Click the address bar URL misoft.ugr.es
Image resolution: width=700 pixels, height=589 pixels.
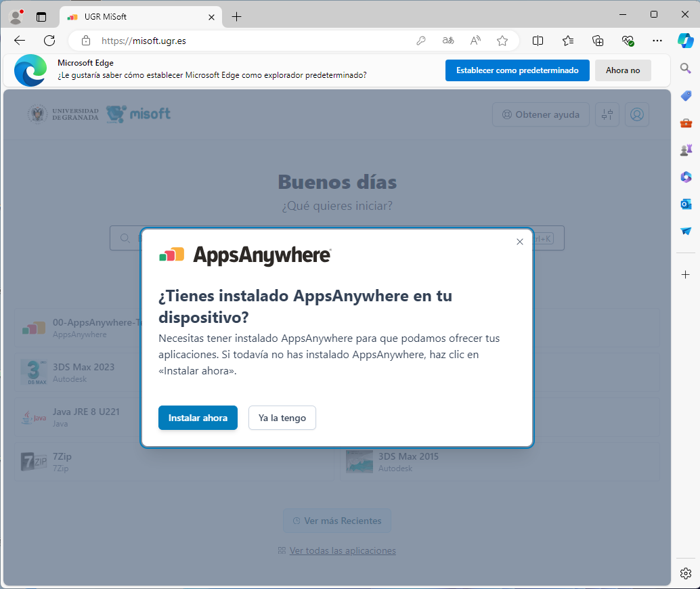(144, 41)
